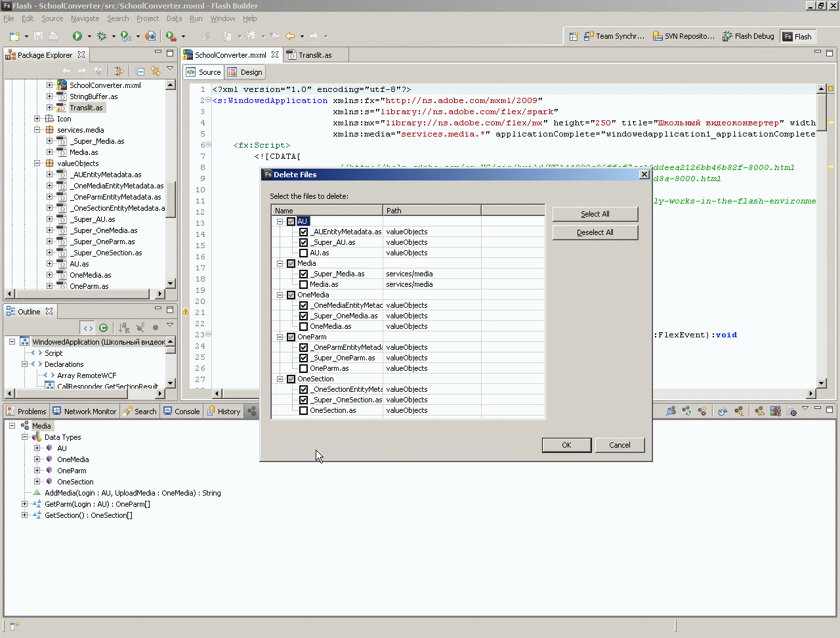Screen dimensions: 840x638
Task: Open the Navigate menu
Action: [x=85, y=18]
